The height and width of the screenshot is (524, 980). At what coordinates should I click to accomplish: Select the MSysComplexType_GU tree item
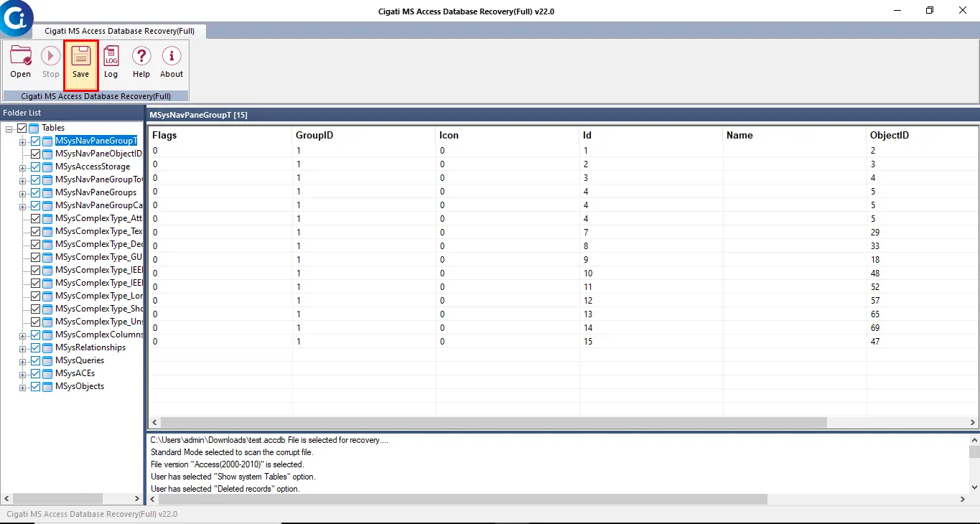tap(99, 257)
